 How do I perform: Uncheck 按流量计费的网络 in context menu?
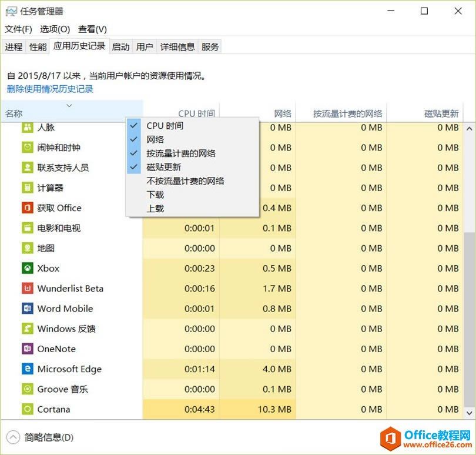(x=193, y=153)
